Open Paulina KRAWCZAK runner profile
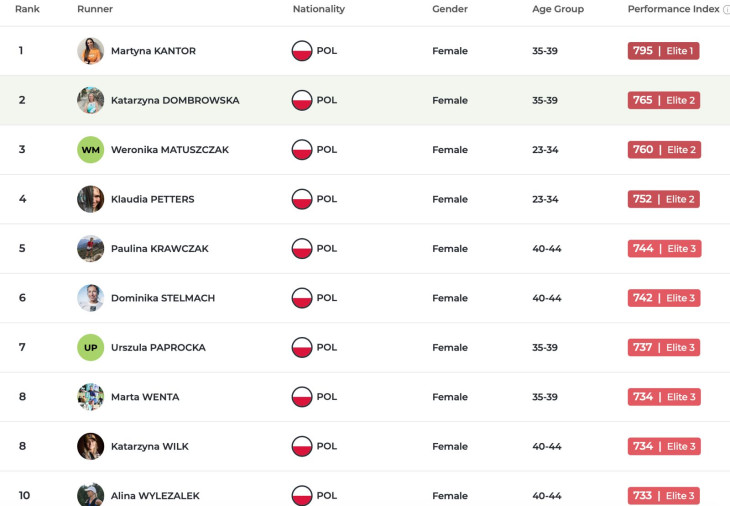 pyautogui.click(x=159, y=249)
